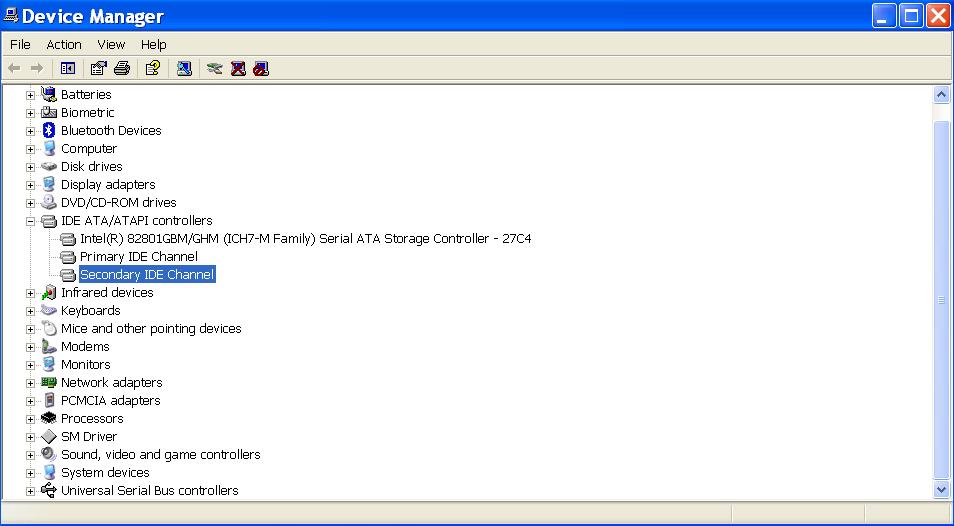The image size is (954, 526).
Task: Click the mouse icon for pointing devices
Action: (x=49, y=328)
